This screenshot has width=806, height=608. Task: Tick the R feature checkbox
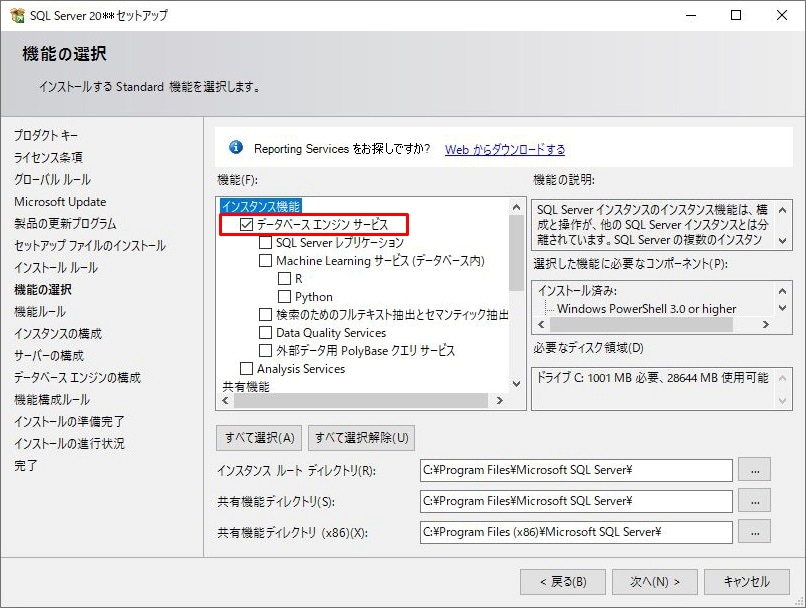[284, 279]
